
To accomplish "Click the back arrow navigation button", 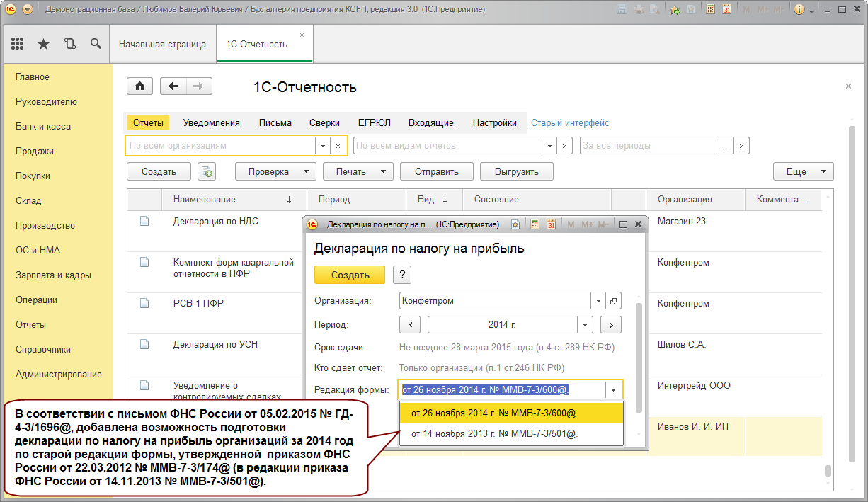I will (173, 86).
